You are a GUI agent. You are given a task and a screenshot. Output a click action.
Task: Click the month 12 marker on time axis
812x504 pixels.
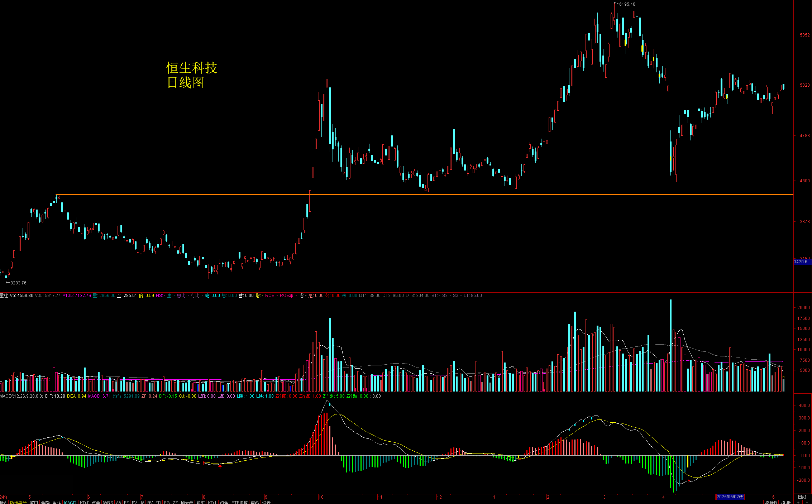pyautogui.click(x=439, y=497)
